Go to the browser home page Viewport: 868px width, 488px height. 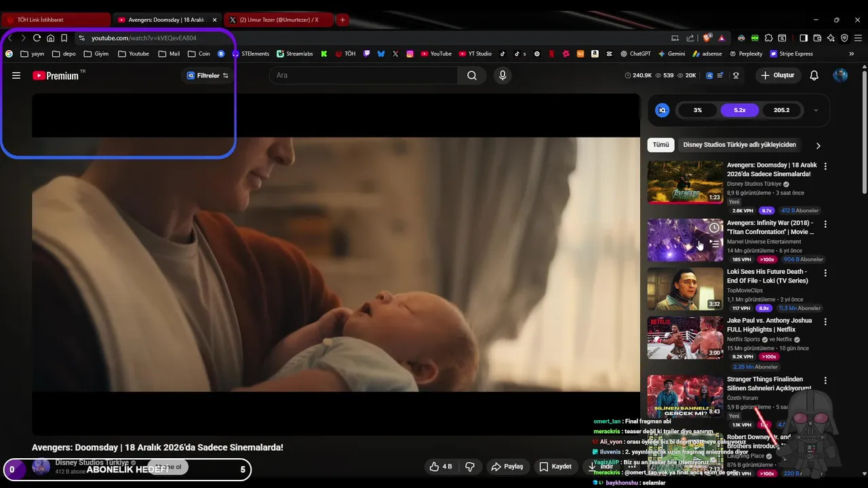[50, 38]
